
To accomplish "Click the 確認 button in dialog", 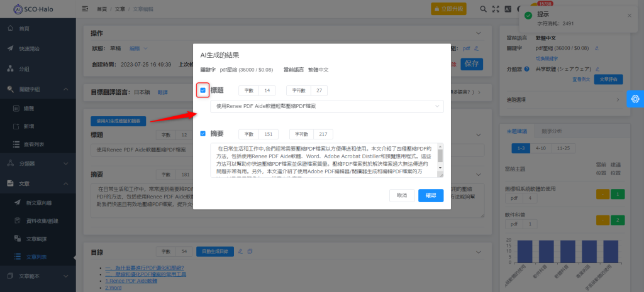I will pos(431,195).
